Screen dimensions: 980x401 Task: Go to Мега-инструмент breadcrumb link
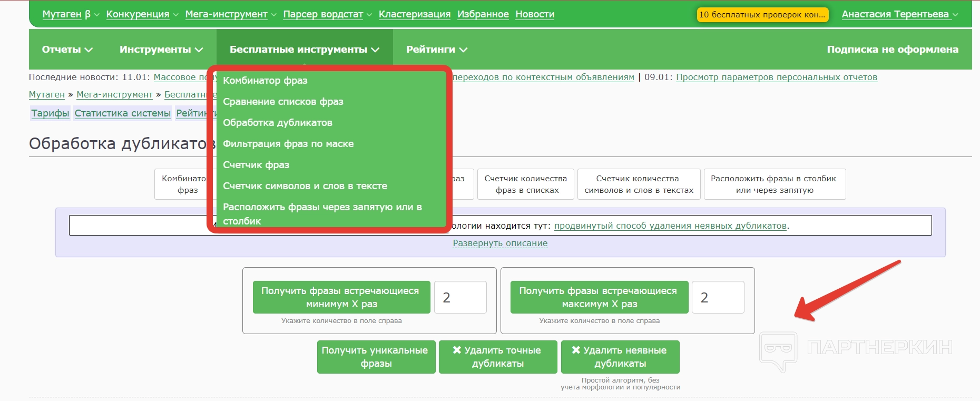click(x=115, y=95)
